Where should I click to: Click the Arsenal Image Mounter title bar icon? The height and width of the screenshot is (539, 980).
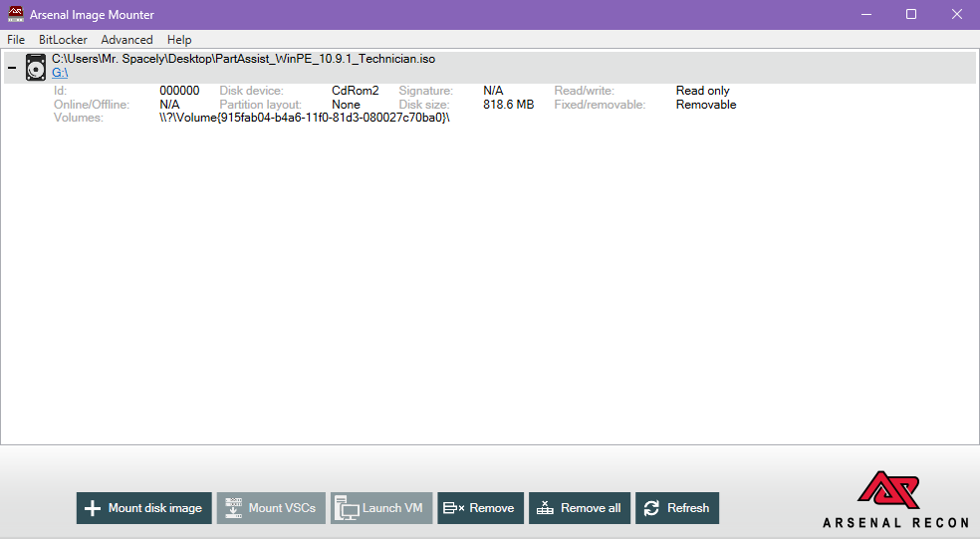pyautogui.click(x=15, y=14)
